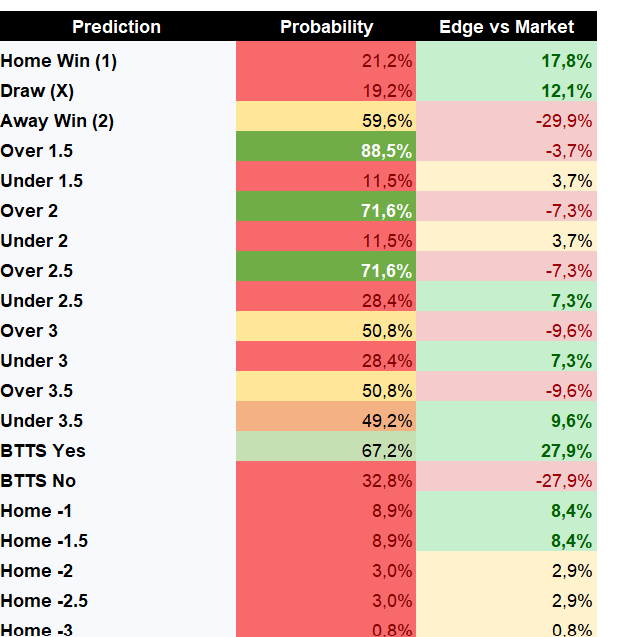Viewport: 622px width, 637px height.
Task: Click the BTTS Yes probability cell 67,2%
Action: [x=326, y=451]
